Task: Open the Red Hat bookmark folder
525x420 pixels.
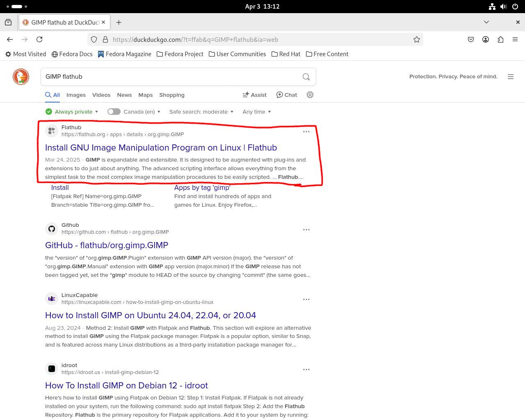Action: pyautogui.click(x=286, y=54)
